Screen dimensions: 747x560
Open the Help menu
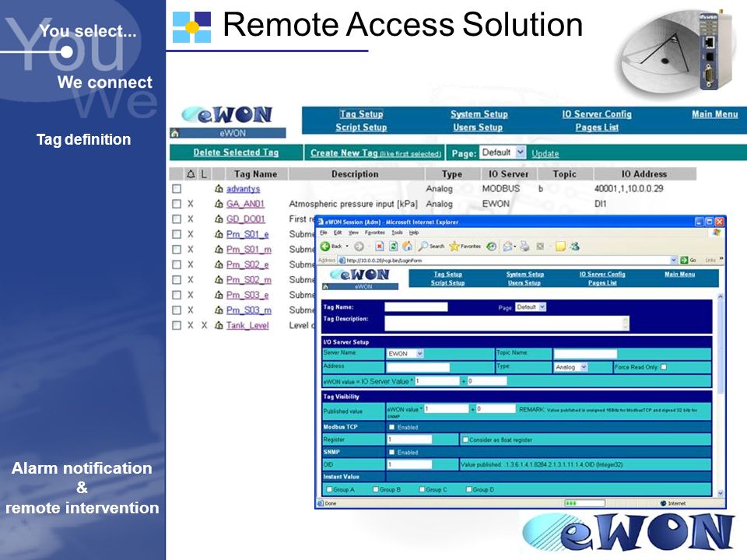[413, 233]
